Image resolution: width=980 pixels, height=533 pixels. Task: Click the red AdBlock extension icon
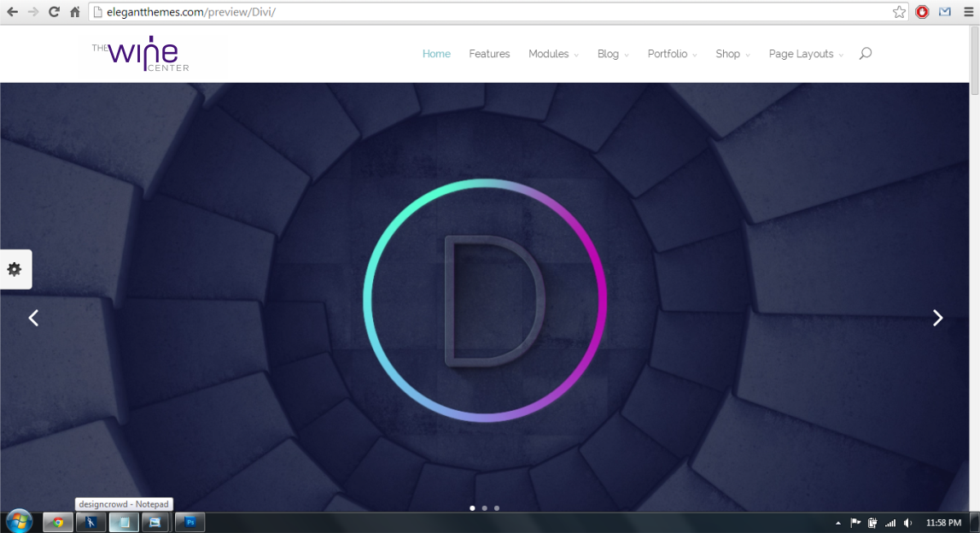pyautogui.click(x=922, y=12)
